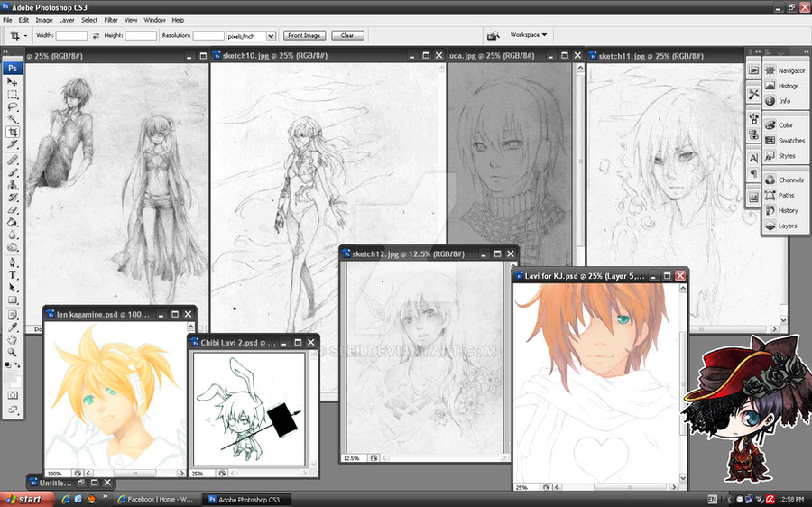The width and height of the screenshot is (812, 507).
Task: Select the Eraser tool
Action: tap(13, 209)
